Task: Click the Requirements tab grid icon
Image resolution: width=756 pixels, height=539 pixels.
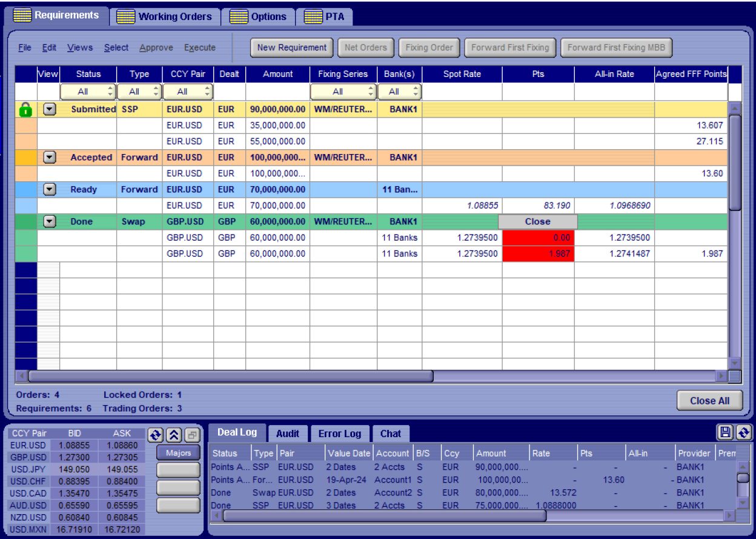Action: tap(23, 16)
